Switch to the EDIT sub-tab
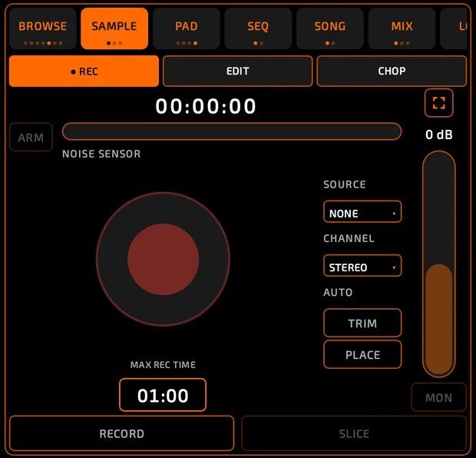Image resolution: width=476 pixels, height=458 pixels. point(238,71)
